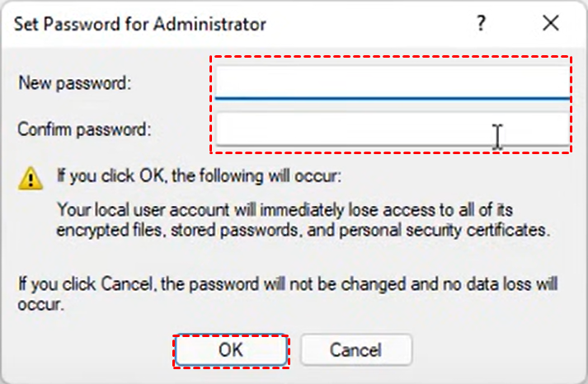Click the question mark help icon

[481, 23]
